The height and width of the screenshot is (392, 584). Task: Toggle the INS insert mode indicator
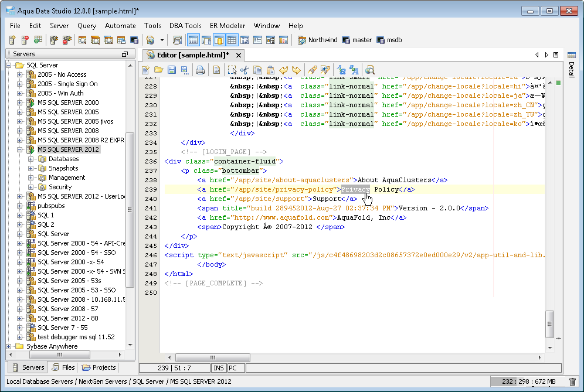pyautogui.click(x=218, y=368)
